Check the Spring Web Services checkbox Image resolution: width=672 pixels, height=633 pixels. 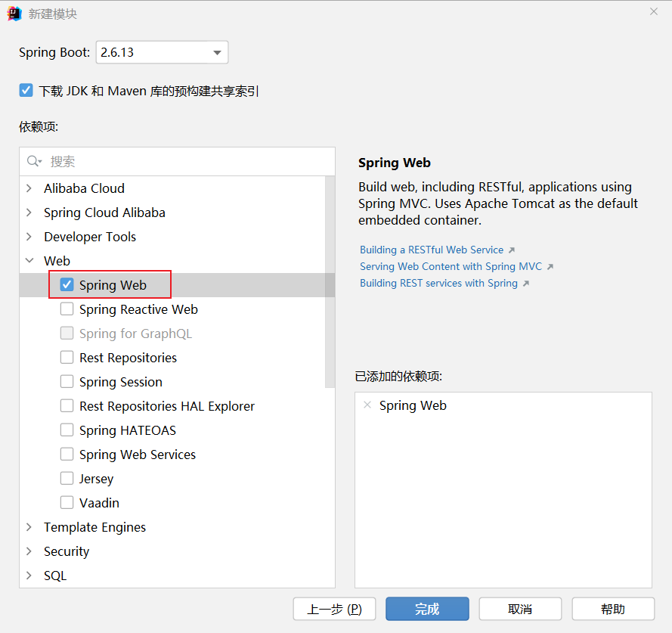67,455
